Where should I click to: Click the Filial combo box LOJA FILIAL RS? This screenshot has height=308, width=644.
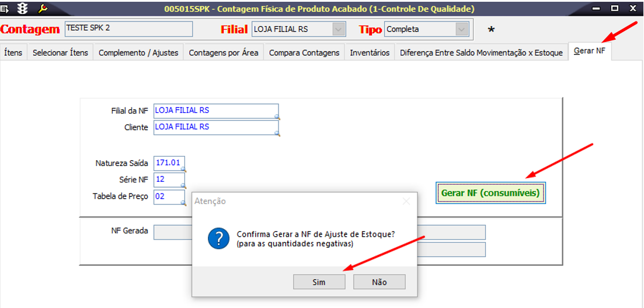(298, 30)
